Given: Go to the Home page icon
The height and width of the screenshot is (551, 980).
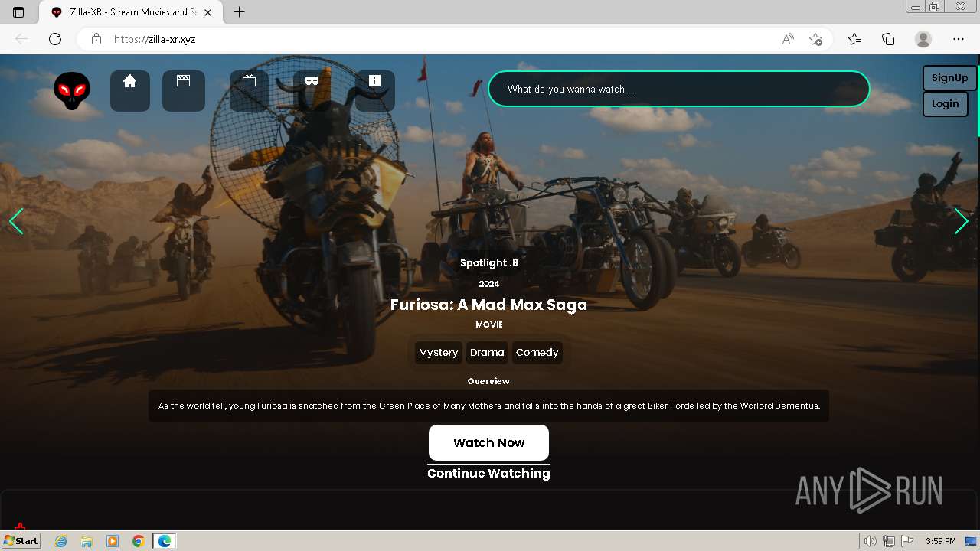Looking at the screenshot, I should [130, 91].
